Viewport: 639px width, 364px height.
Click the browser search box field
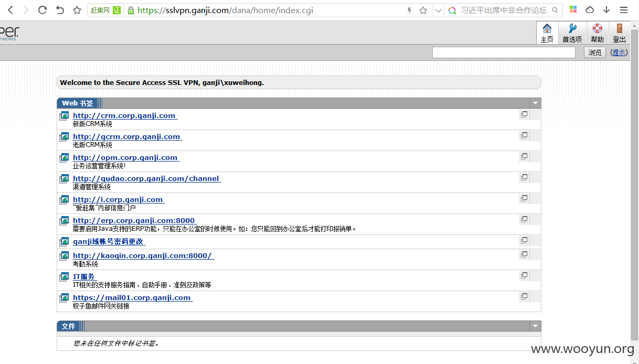[x=503, y=10]
